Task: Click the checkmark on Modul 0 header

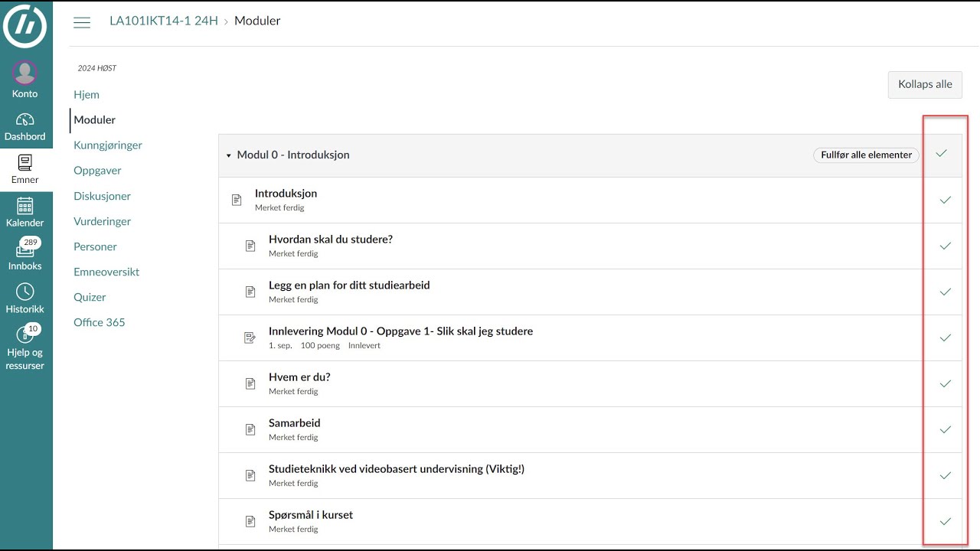Action: pyautogui.click(x=942, y=154)
